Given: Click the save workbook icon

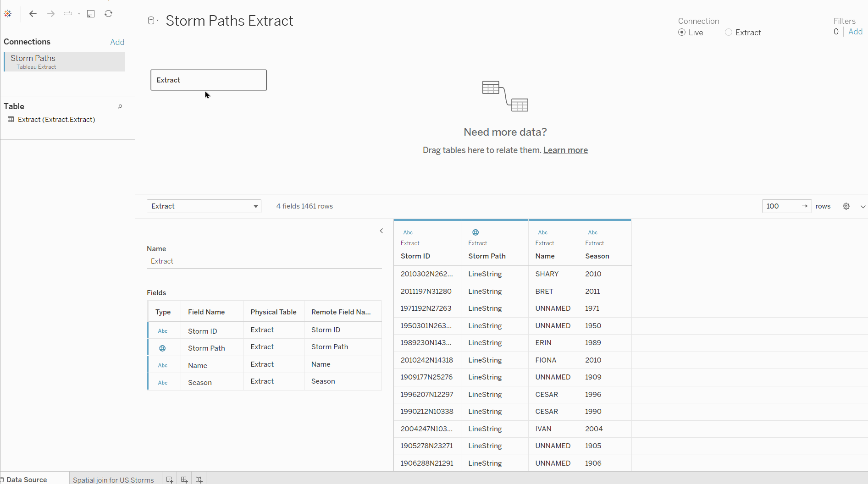Looking at the screenshot, I should click(91, 14).
